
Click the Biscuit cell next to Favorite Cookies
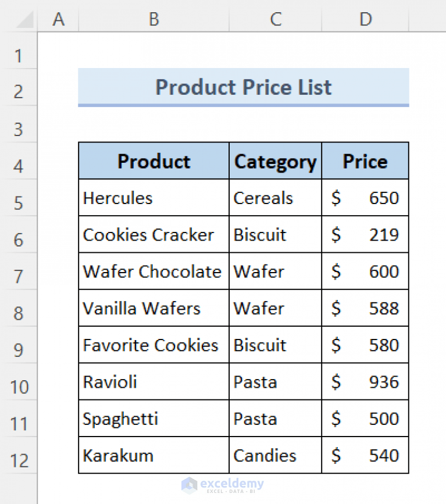coord(275,345)
